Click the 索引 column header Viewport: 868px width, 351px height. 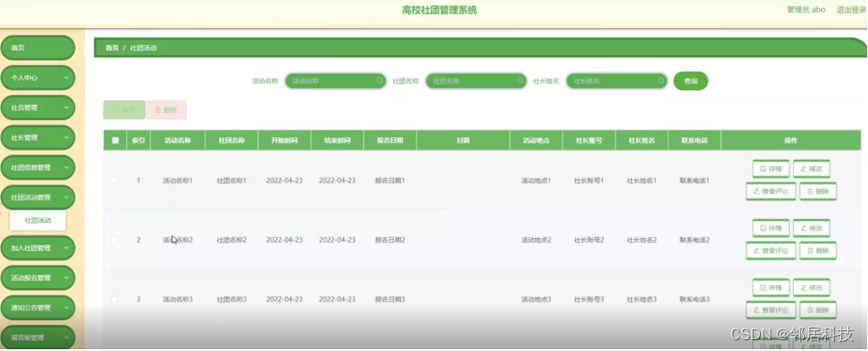[x=139, y=141]
